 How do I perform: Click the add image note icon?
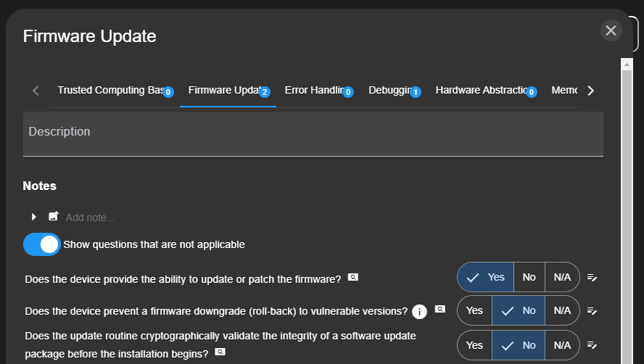(x=53, y=217)
